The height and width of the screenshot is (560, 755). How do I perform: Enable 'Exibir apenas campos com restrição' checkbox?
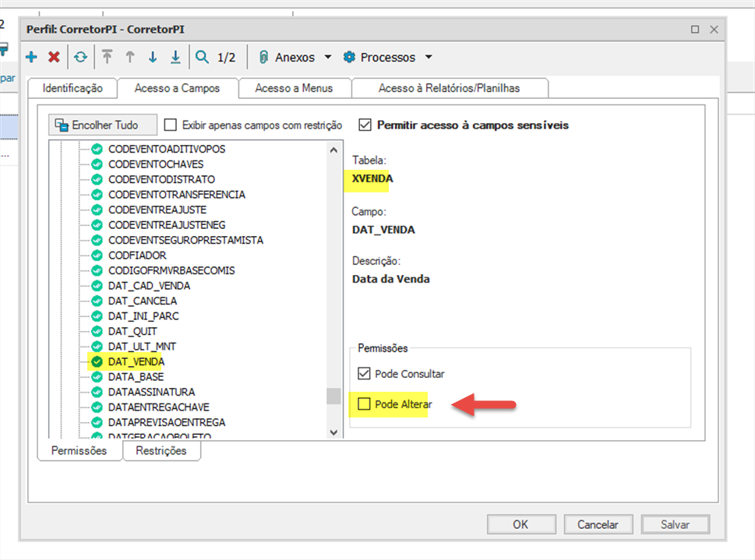[170, 125]
